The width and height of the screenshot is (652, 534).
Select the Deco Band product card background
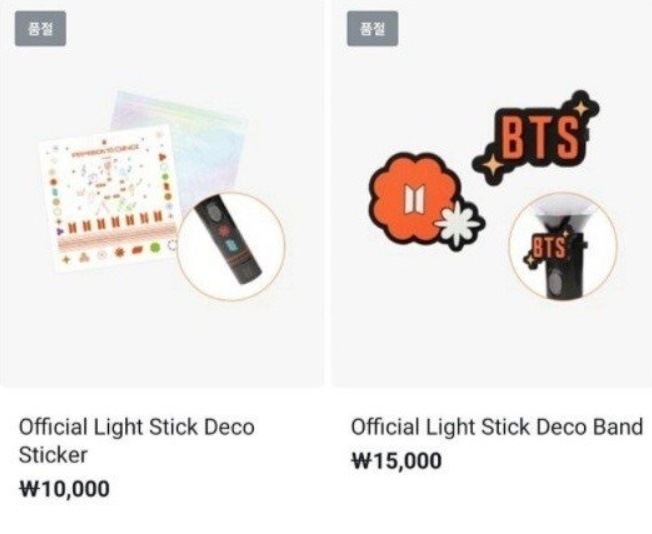click(491, 193)
